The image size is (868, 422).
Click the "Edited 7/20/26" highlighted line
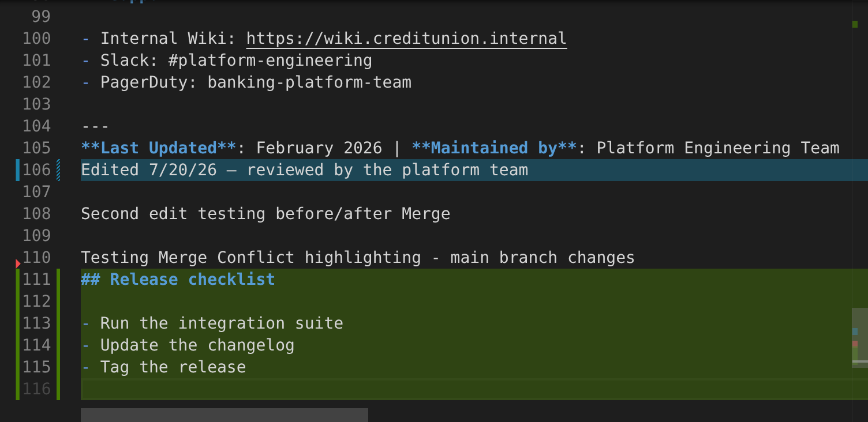[x=474, y=170]
